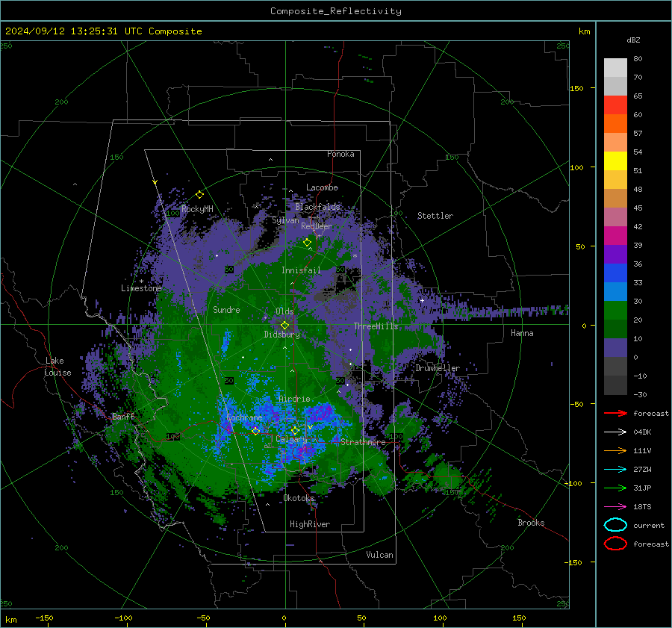
Task: Select the Hanna label east of the radar
Action: click(522, 333)
